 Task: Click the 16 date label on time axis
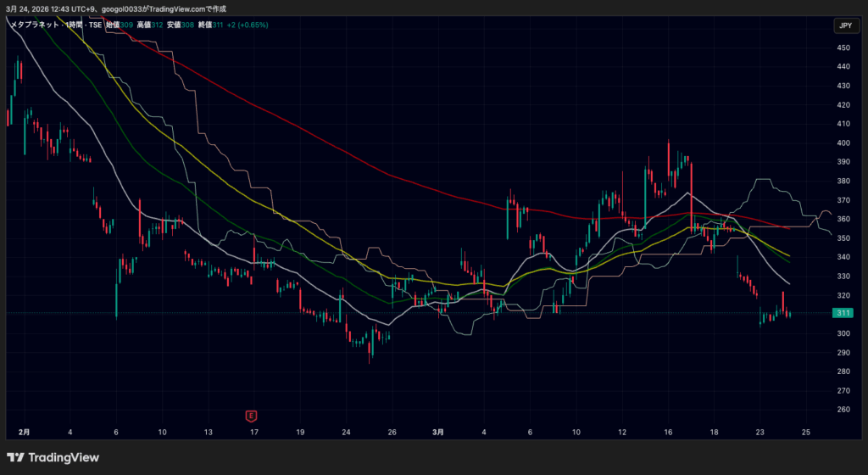(x=668, y=433)
